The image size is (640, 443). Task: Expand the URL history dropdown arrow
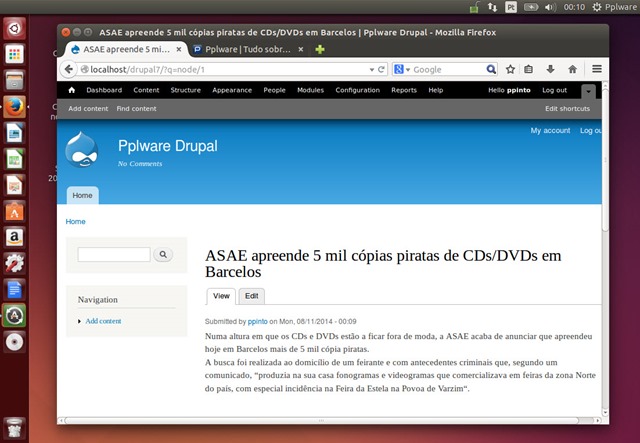click(x=372, y=70)
